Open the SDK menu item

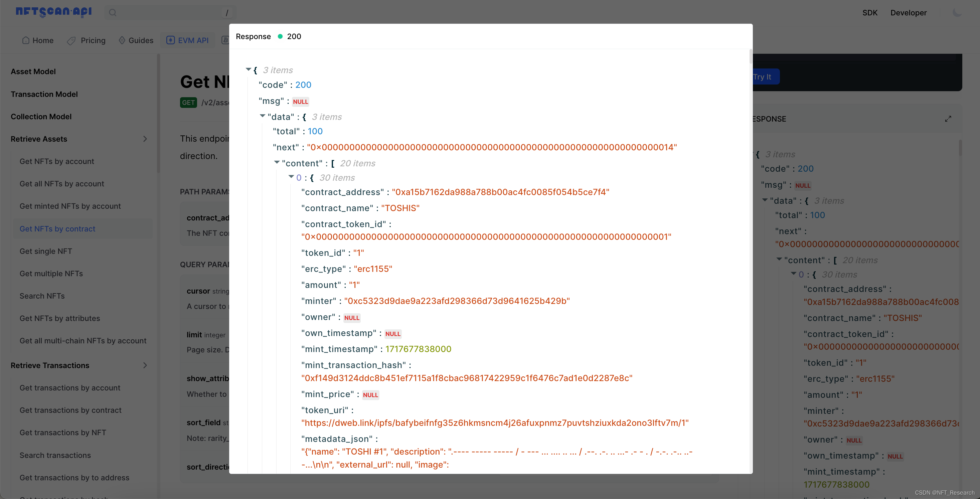870,13
